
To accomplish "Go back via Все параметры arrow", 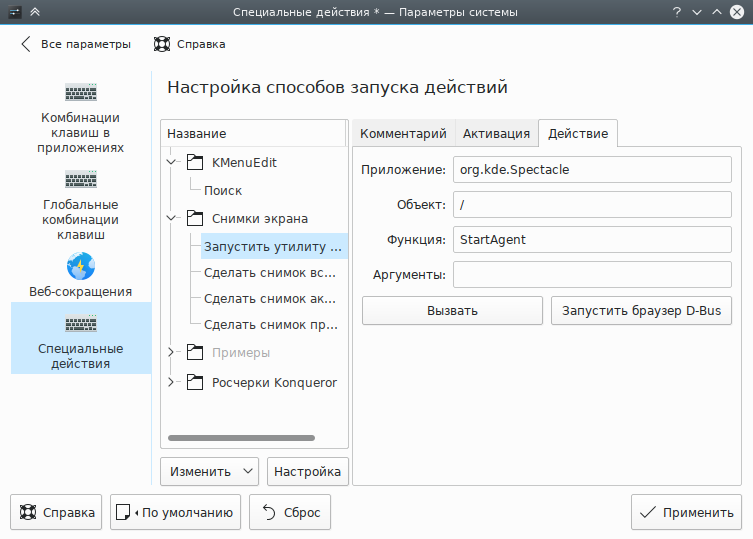I will [27, 44].
